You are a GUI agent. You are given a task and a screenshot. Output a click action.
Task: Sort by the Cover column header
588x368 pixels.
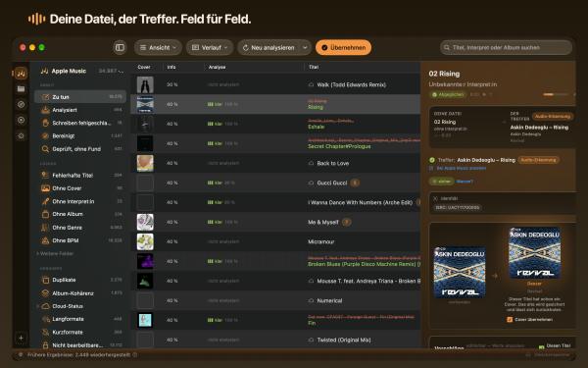point(144,67)
